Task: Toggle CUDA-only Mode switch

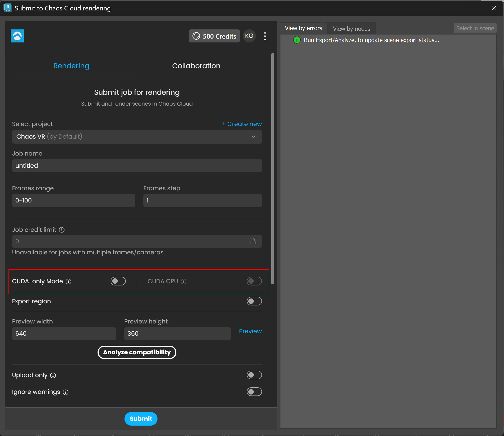Action: point(118,281)
